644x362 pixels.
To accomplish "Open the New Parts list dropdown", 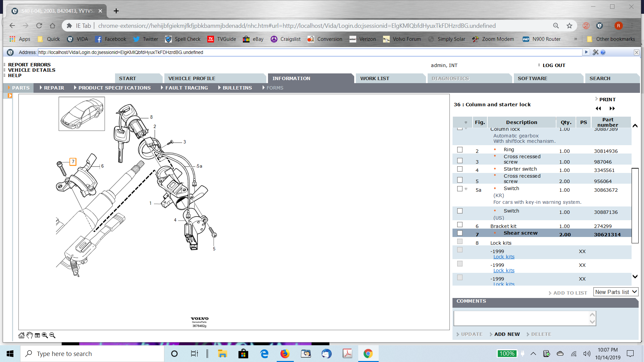I will pyautogui.click(x=616, y=292).
